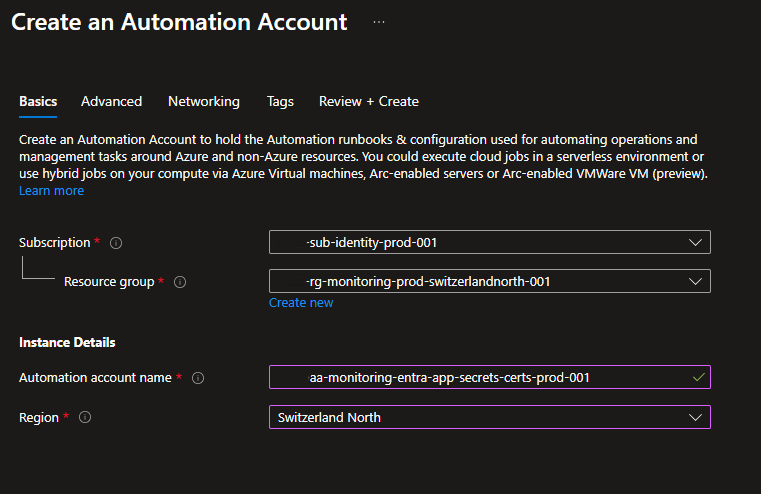Click the Resource group info icon

tap(180, 282)
